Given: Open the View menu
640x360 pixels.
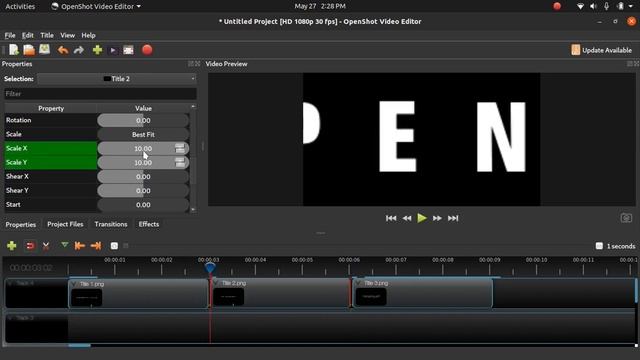Looking at the screenshot, I should click(67, 36).
